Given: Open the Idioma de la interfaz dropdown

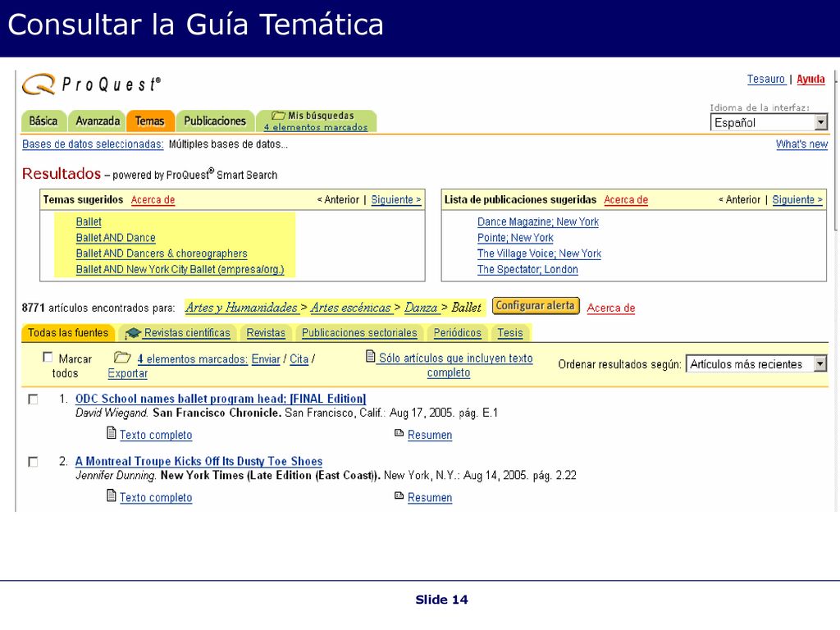Looking at the screenshot, I should [769, 123].
